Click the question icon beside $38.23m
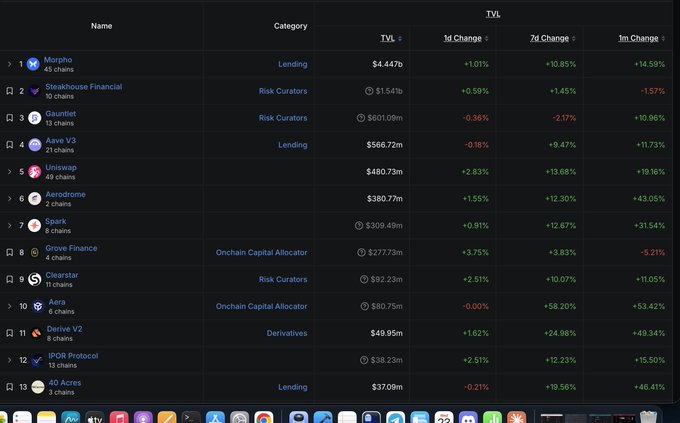The width and height of the screenshot is (680, 423). point(364,360)
